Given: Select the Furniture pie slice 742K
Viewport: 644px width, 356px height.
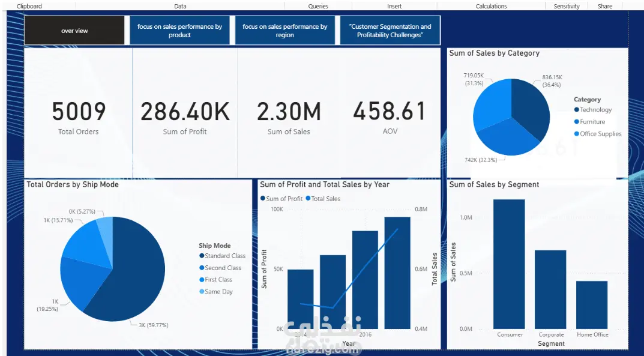Looking at the screenshot, I should 510,137.
